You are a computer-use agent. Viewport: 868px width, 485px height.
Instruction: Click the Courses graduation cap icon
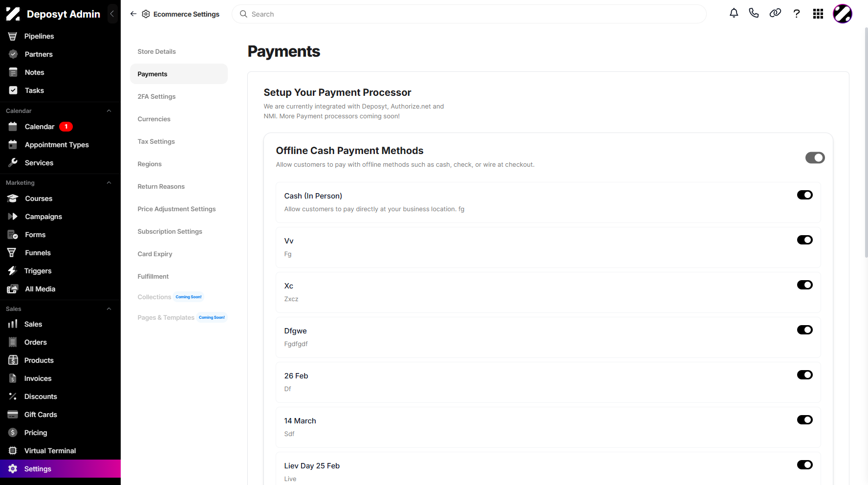coord(13,198)
